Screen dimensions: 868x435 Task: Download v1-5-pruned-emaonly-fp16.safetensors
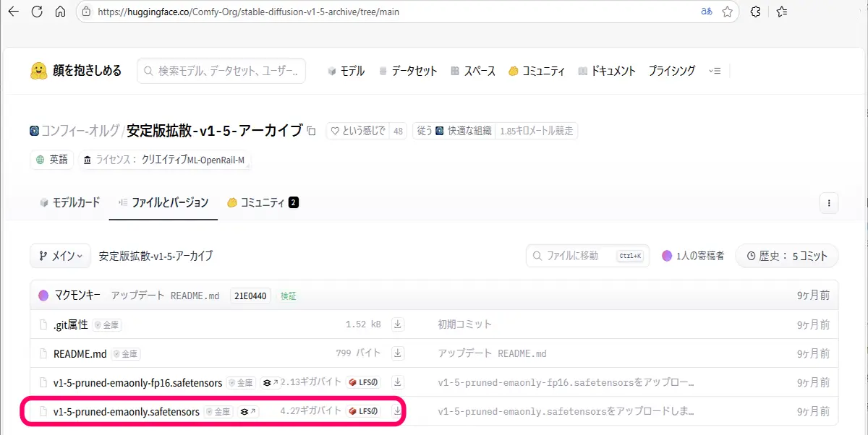[397, 382]
